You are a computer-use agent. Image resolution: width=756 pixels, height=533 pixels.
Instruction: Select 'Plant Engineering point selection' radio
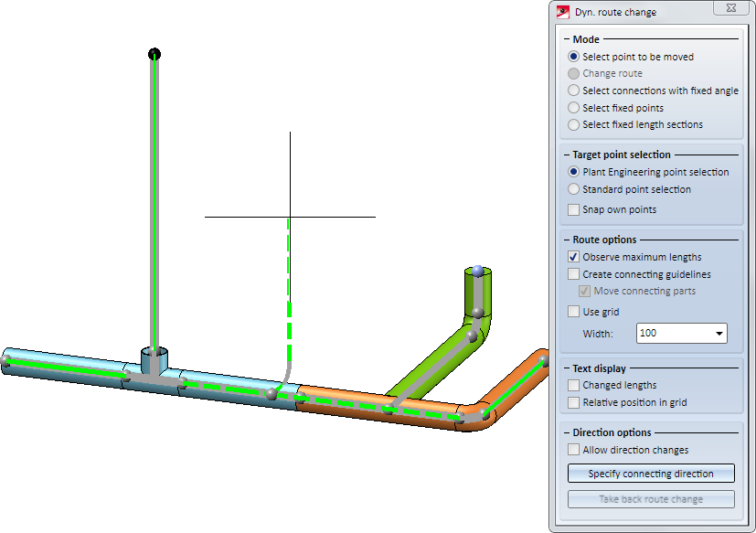[573, 172]
